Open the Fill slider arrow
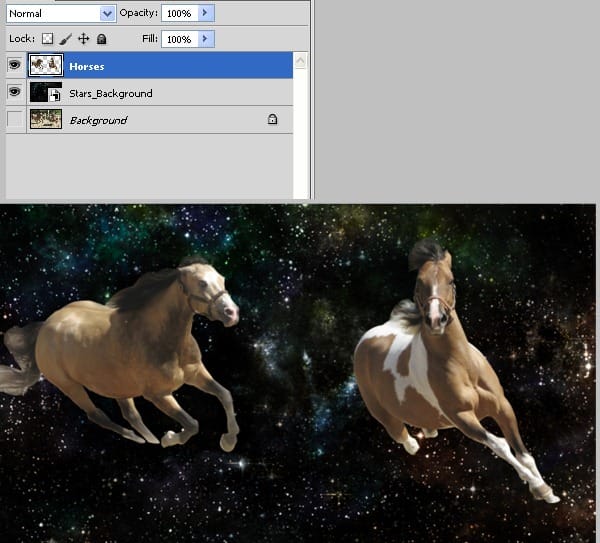 point(206,39)
